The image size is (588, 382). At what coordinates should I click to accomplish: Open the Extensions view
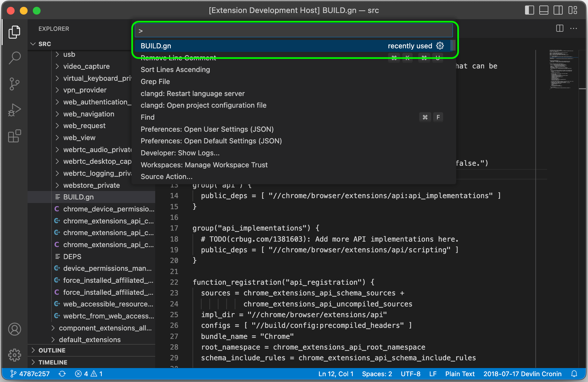tap(15, 136)
